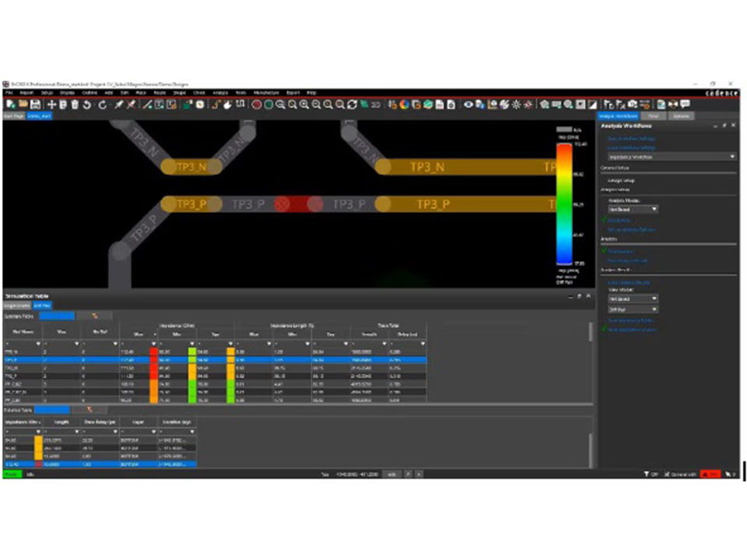Click the Save icon in the toolbar
Image resolution: width=747 pixels, height=560 pixels.
[36, 104]
